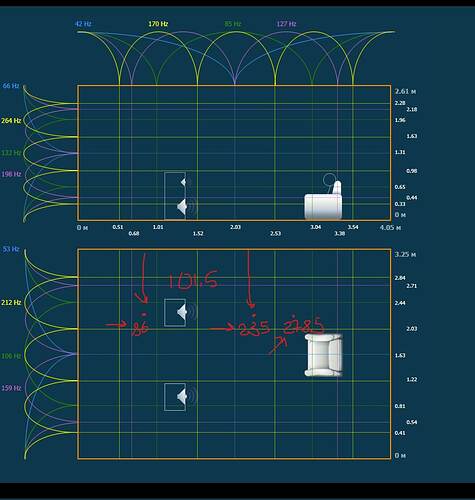Select the 66 Hz height mode label
This screenshot has width=475, height=500.
(x=11, y=86)
